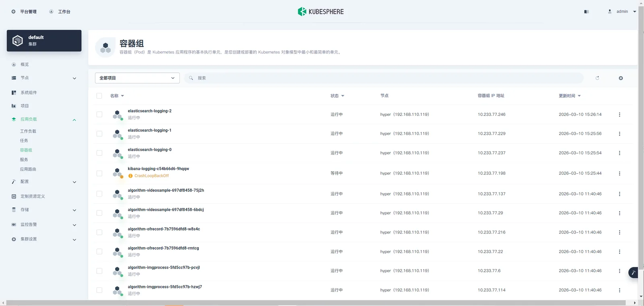Expand the 集群设置 cluster settings menu
The image size is (644, 306).
pos(44,239)
